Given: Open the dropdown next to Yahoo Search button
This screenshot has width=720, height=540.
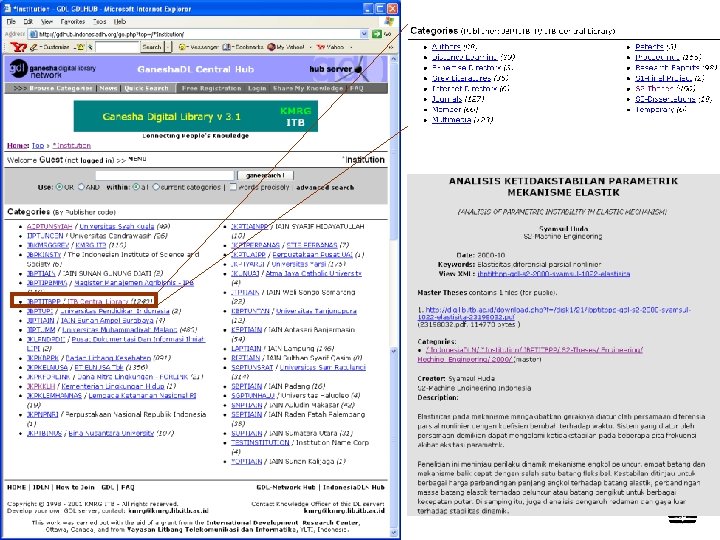Looking at the screenshot, I should [168, 47].
